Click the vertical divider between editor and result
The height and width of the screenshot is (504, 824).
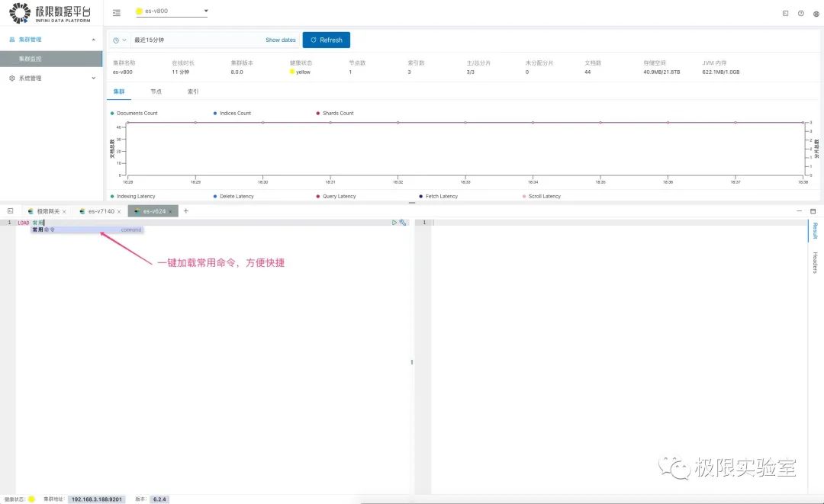pos(412,361)
